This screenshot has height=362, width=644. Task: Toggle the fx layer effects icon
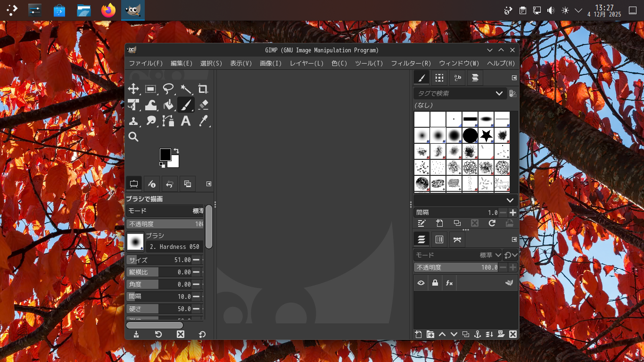click(449, 283)
